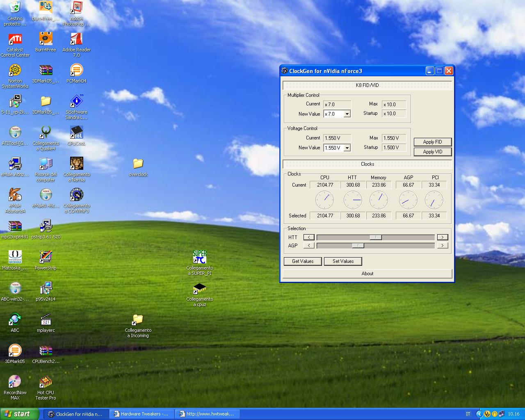The image size is (525, 420).
Task: Click Apply FID button
Action: point(433,142)
